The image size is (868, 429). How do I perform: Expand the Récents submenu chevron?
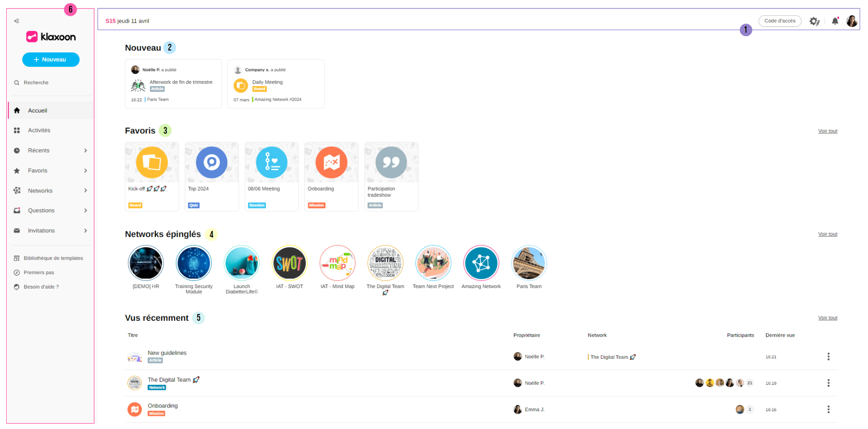pos(86,151)
